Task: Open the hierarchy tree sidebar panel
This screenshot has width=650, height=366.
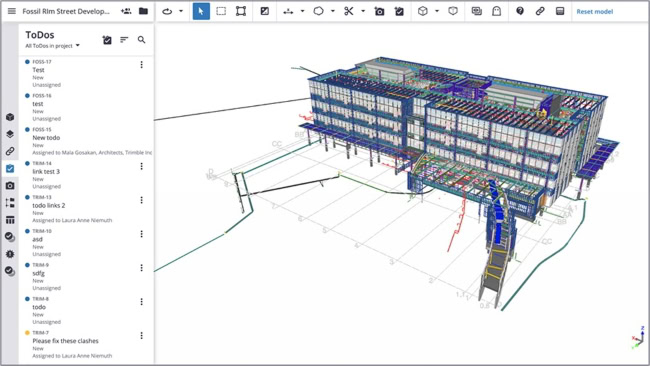Action: pyautogui.click(x=10, y=203)
